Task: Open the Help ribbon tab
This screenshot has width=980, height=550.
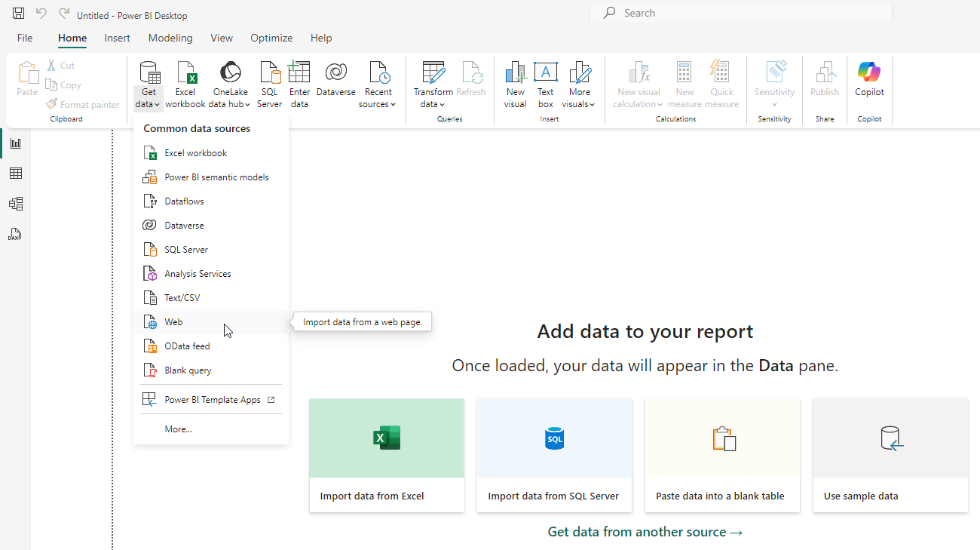Action: point(321,38)
